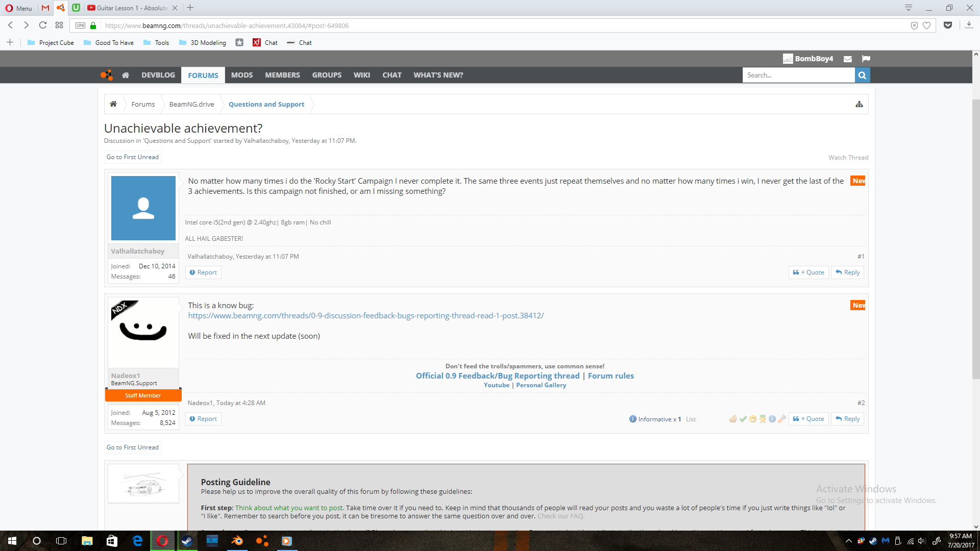Rate post with wrench Useful icon

[x=782, y=419]
